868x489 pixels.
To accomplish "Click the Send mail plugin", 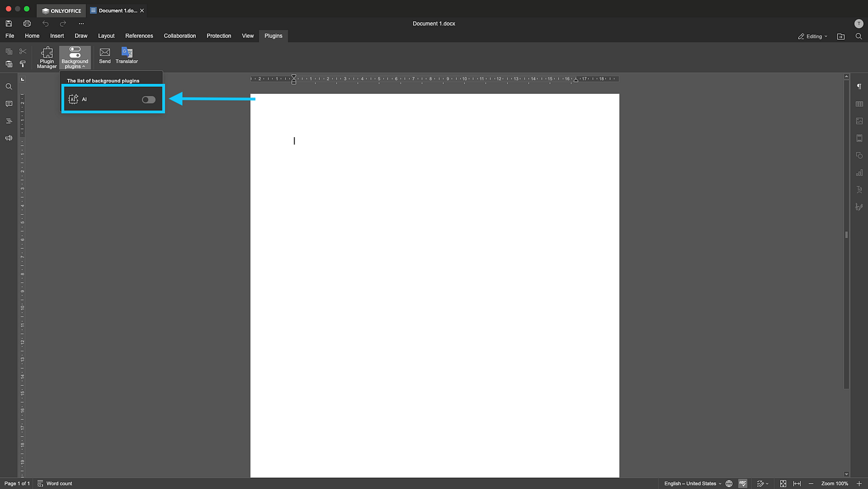I will point(105,55).
